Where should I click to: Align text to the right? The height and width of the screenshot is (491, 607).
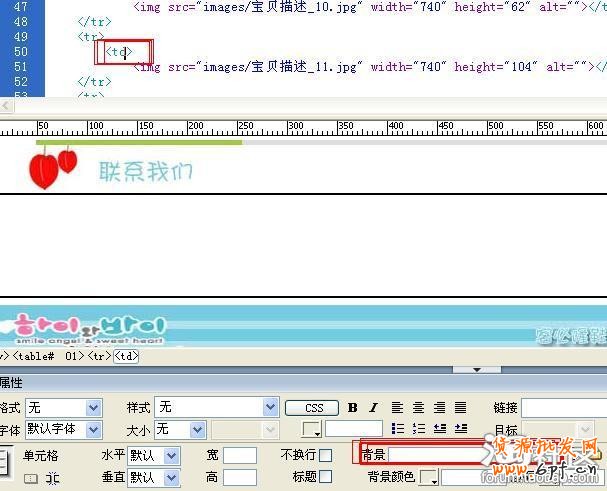coord(439,408)
